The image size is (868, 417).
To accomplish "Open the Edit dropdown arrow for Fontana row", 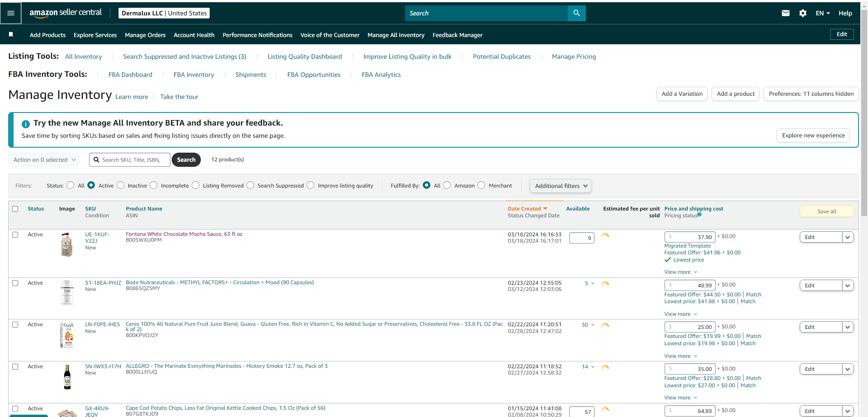I will (x=848, y=237).
